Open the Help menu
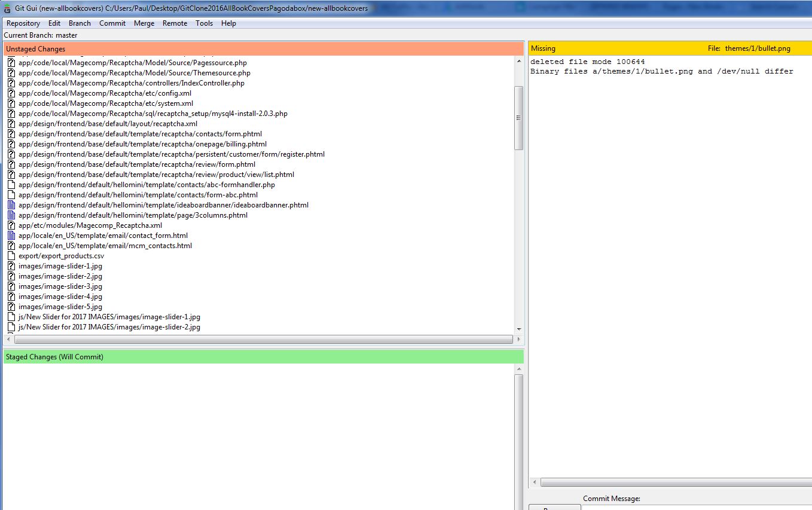812x510 pixels. click(x=228, y=23)
